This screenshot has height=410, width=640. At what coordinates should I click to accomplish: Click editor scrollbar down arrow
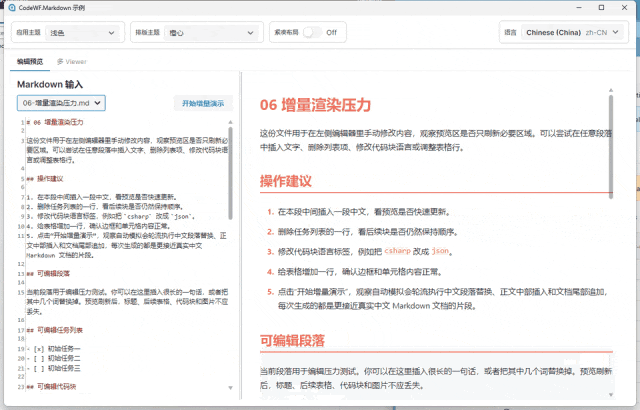pyautogui.click(x=230, y=388)
